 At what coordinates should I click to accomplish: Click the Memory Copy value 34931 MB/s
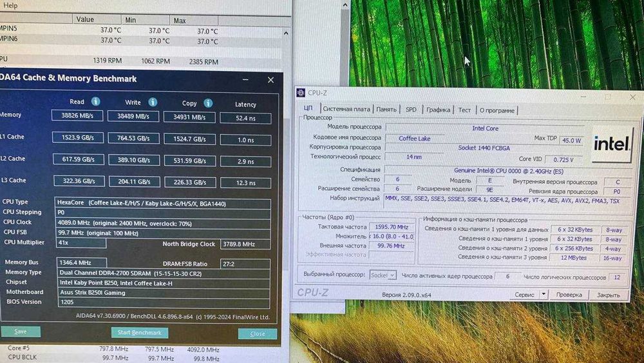point(189,117)
